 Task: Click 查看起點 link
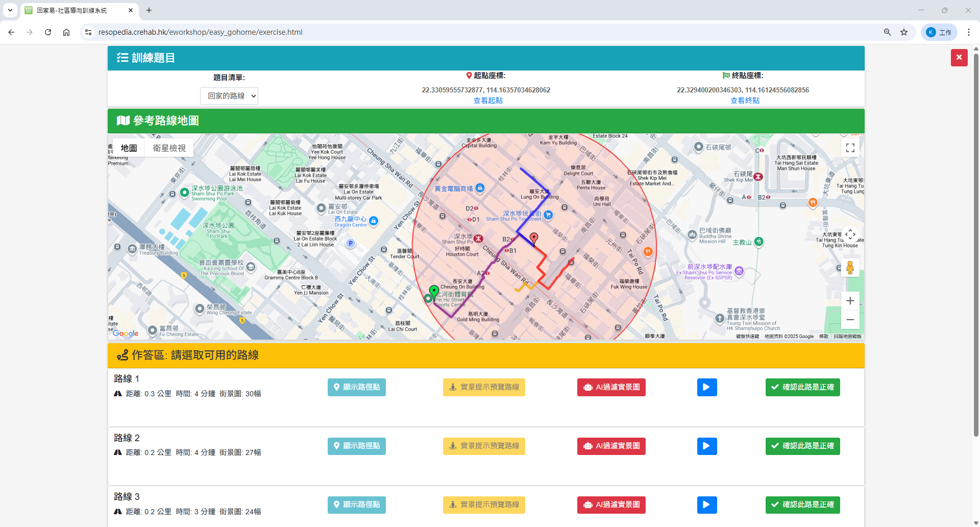(x=488, y=101)
